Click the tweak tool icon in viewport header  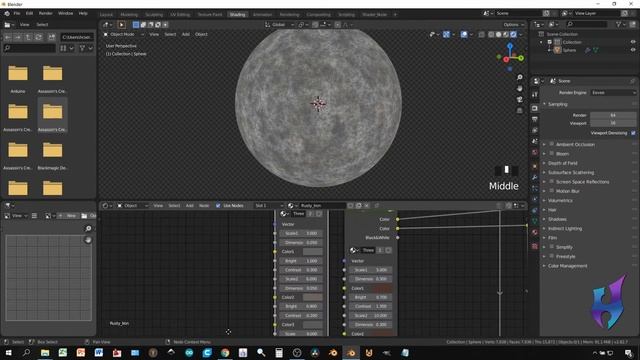121,25
